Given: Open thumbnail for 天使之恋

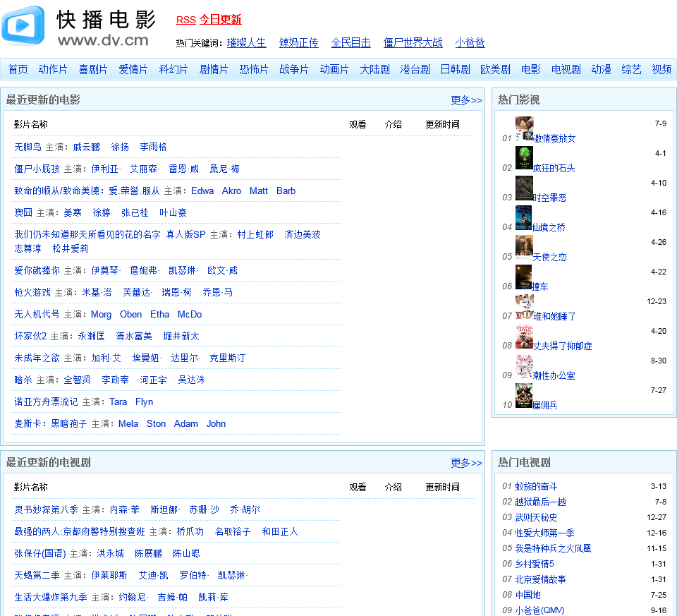Looking at the screenshot, I should pyautogui.click(x=524, y=247).
